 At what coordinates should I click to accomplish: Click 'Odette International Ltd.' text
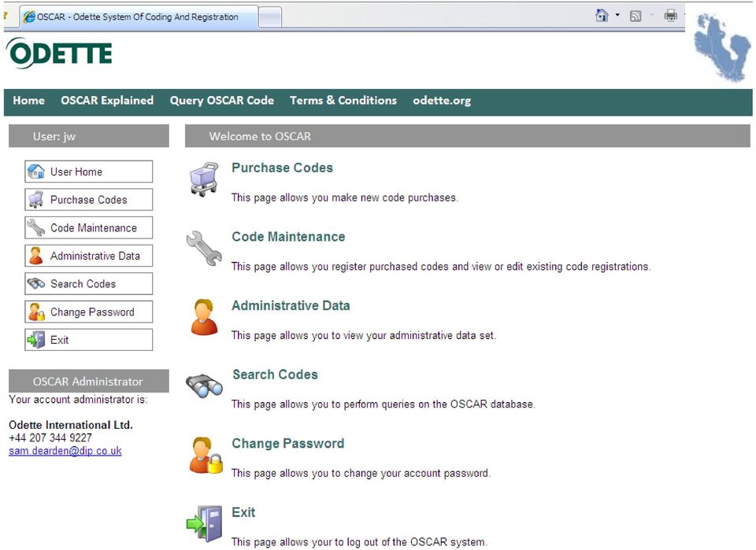(70, 425)
